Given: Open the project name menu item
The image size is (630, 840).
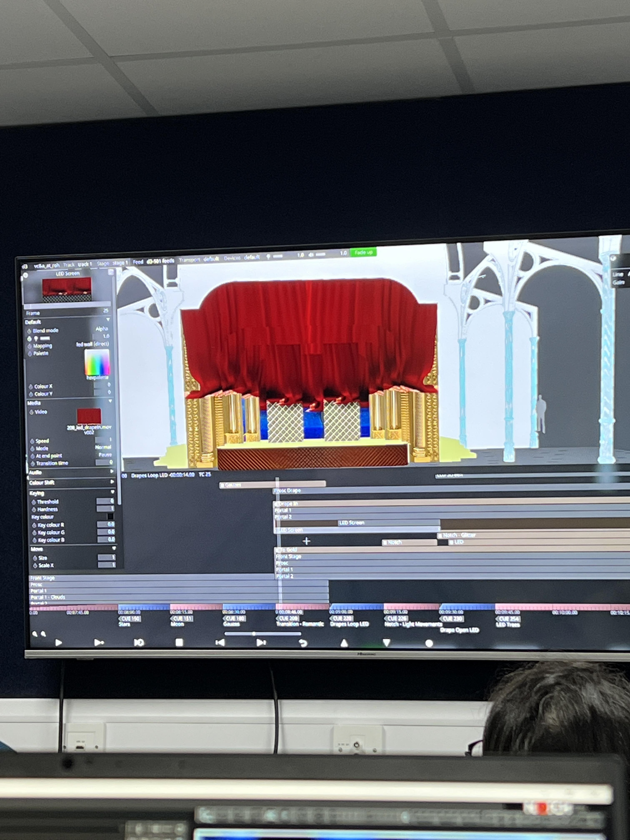Looking at the screenshot, I should pyautogui.click(x=46, y=265).
